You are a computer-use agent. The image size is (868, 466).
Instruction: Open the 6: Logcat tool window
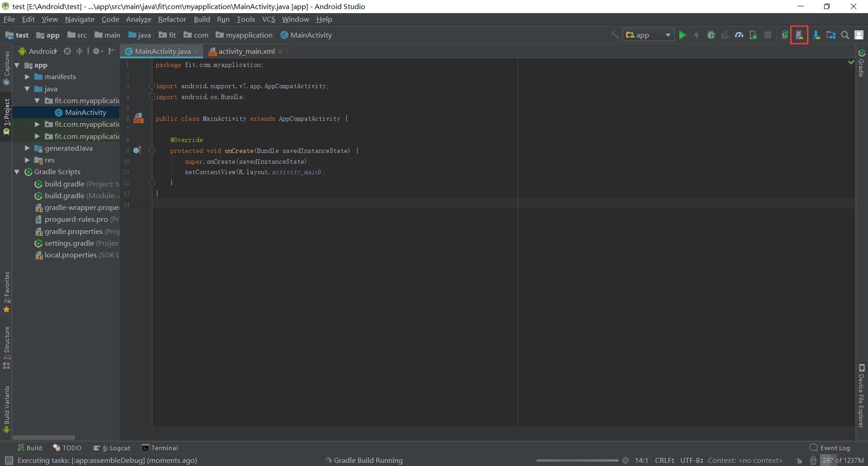coord(112,448)
